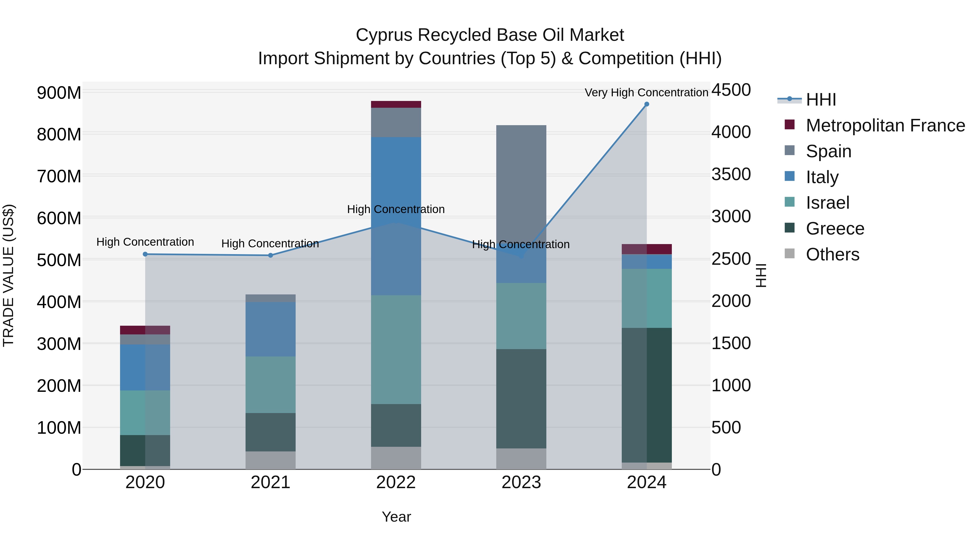
Task: Click the 1000 right axis tick label
Action: (731, 385)
